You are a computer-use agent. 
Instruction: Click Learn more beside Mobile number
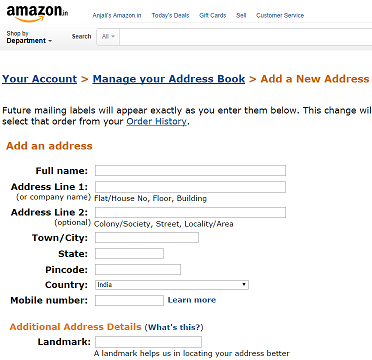pyautogui.click(x=192, y=300)
